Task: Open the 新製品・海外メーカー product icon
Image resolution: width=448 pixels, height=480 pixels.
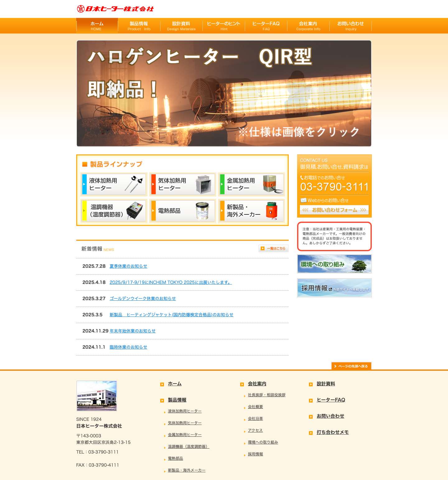Action: point(251,211)
